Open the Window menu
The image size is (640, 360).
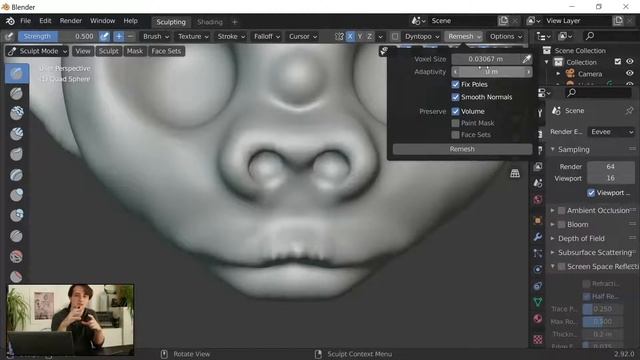(x=102, y=21)
